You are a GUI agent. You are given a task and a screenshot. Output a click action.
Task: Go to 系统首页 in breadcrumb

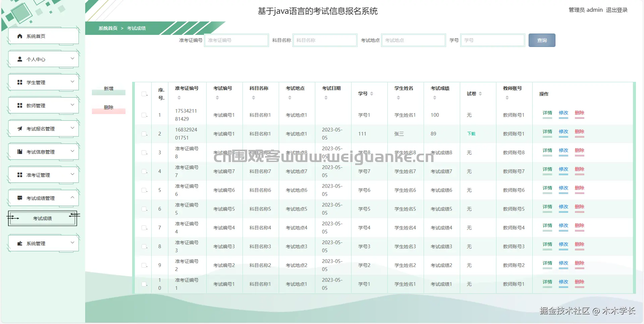[108, 28]
